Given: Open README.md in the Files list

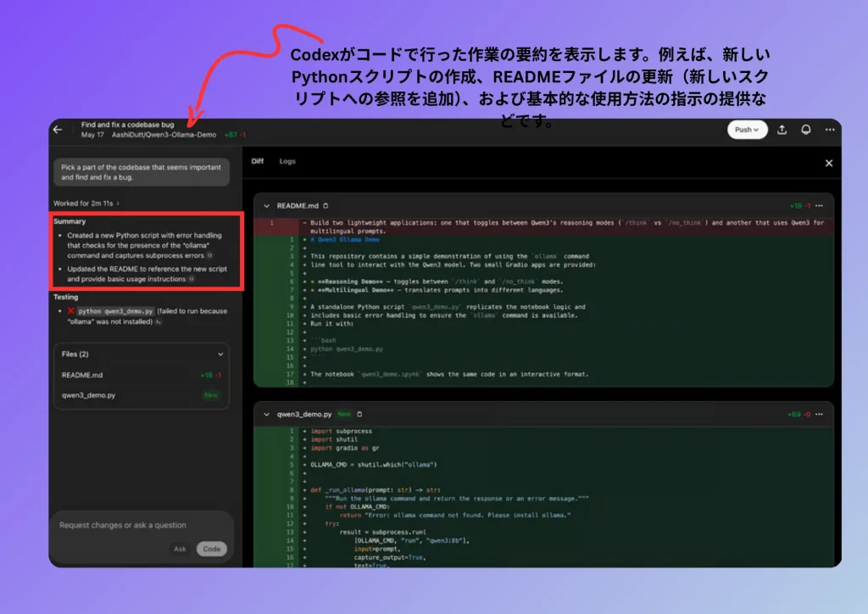Looking at the screenshot, I should 142,376.
